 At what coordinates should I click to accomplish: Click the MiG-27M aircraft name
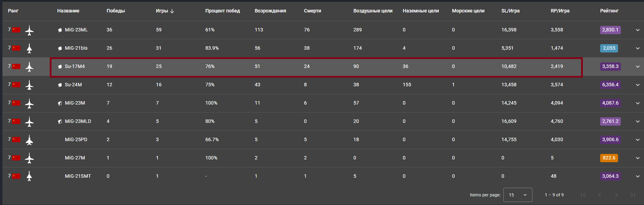tap(75, 158)
